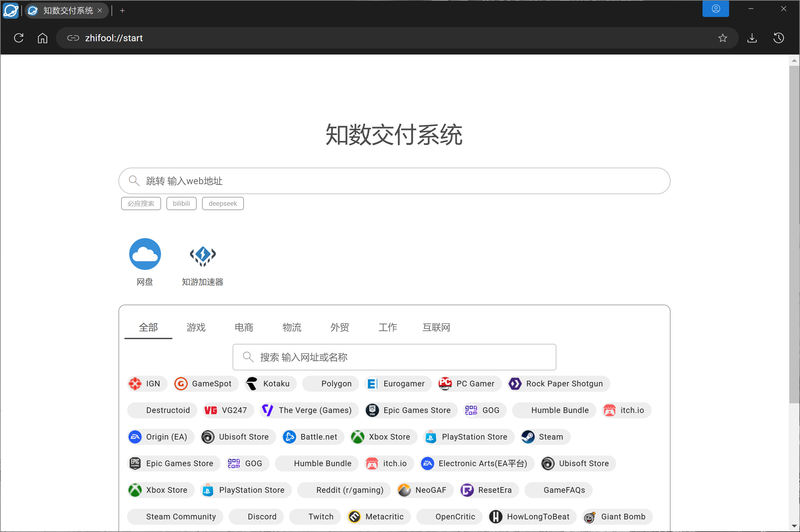The height and width of the screenshot is (532, 800).
Task: Open the OpenCritic link
Action: [x=449, y=517]
